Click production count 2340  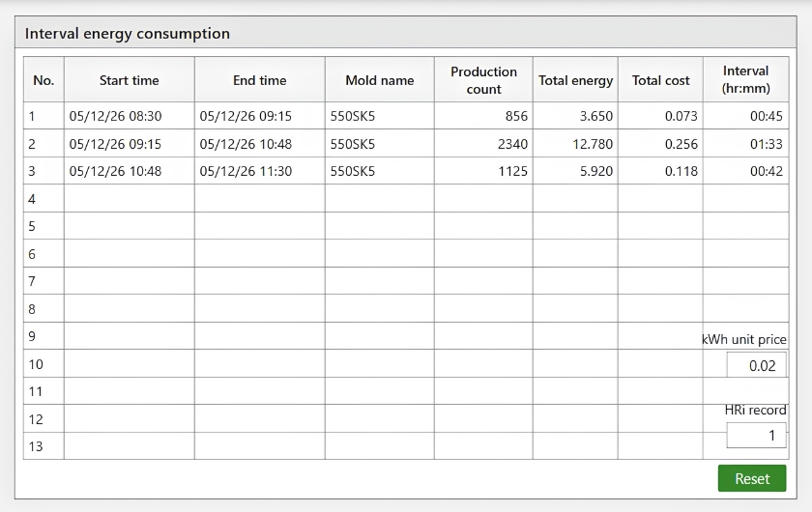coord(512,144)
